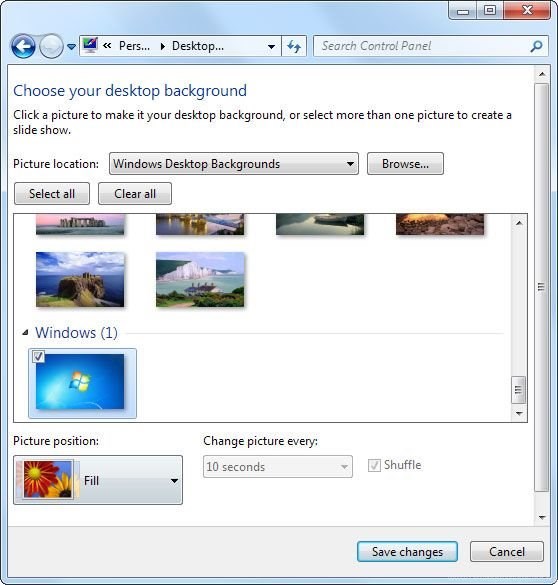Open the address bar history dropdown
Screen dimensions: 558x585
tap(272, 47)
